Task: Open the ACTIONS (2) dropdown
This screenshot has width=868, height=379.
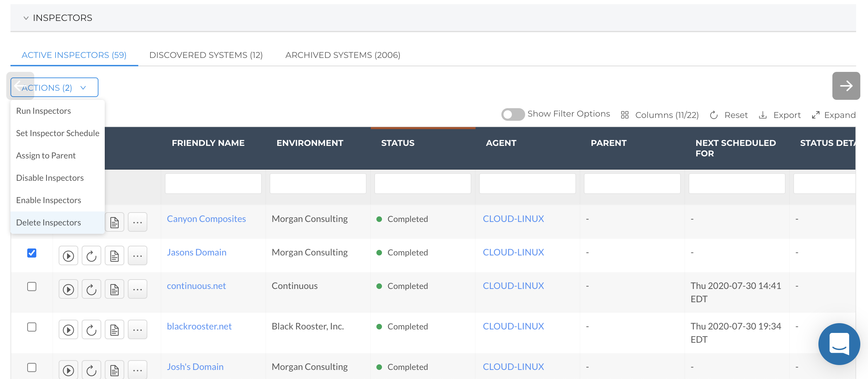Action: [54, 87]
